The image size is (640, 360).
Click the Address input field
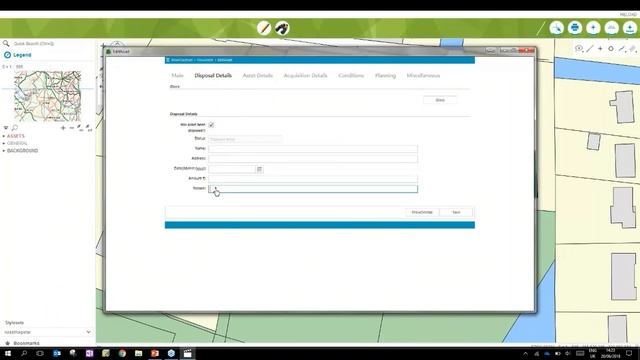(313, 159)
